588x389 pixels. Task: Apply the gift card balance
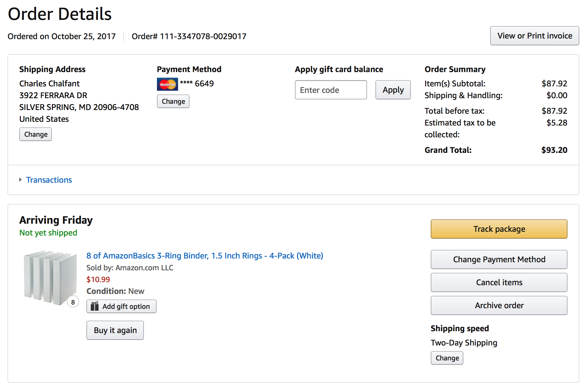point(393,90)
